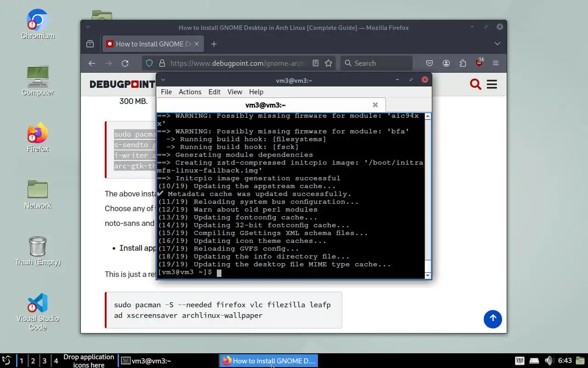The width and height of the screenshot is (588, 368).
Task: Open Firefox hamburger application menu
Action: [x=496, y=63]
